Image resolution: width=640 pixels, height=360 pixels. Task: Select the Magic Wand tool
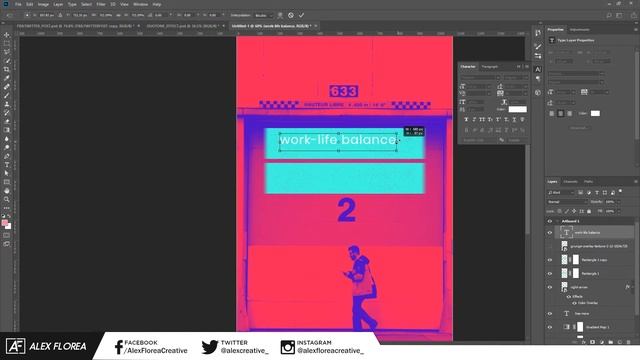click(7, 61)
